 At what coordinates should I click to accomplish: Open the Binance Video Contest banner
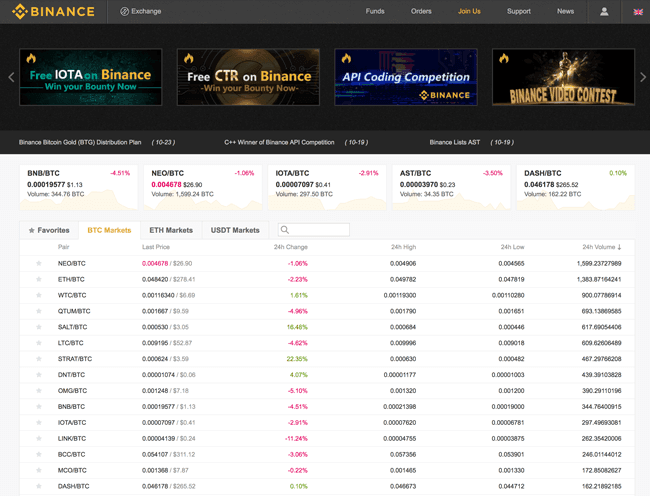pyautogui.click(x=563, y=77)
